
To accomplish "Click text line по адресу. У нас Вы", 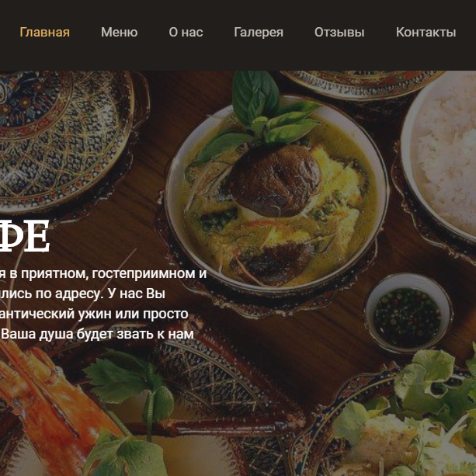I will 82,294.
